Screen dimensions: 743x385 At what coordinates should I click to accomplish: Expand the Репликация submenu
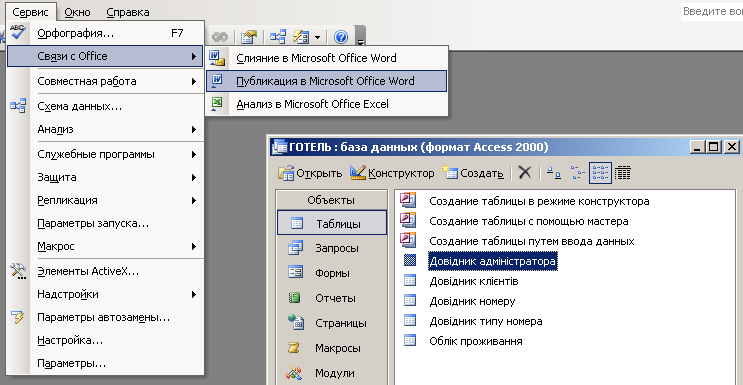[x=105, y=200]
